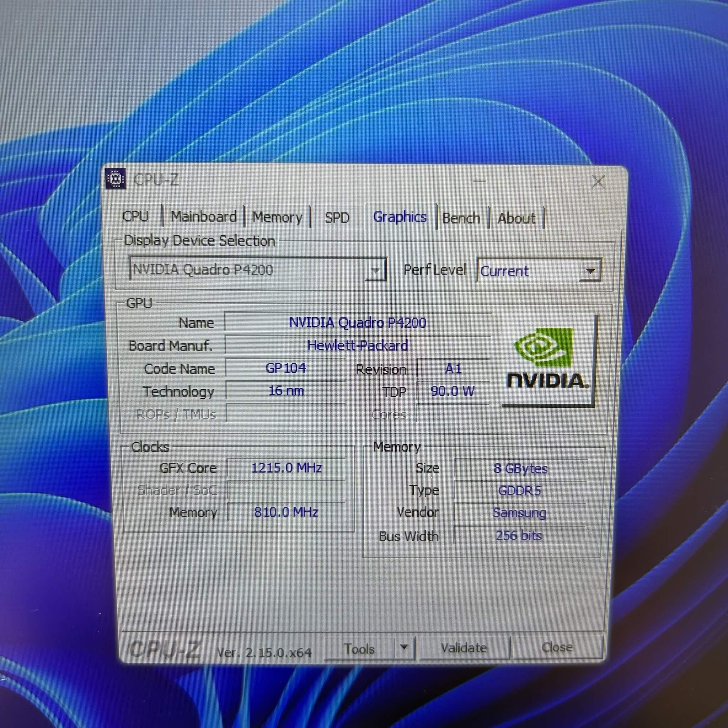Open the About tab
Viewport: 728px width, 728px height.
(x=516, y=218)
